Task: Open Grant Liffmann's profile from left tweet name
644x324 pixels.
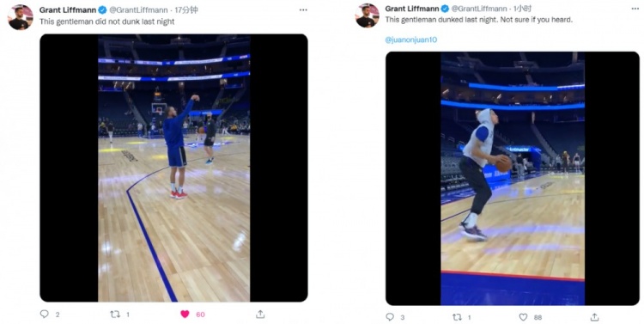Action: 68,9
